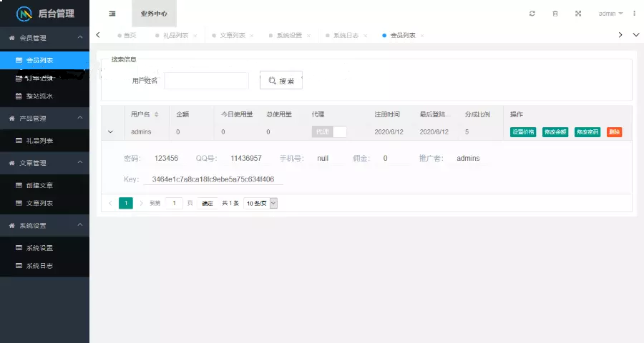Click the 搜索 search button
The height and width of the screenshot is (343, 644).
click(x=281, y=81)
